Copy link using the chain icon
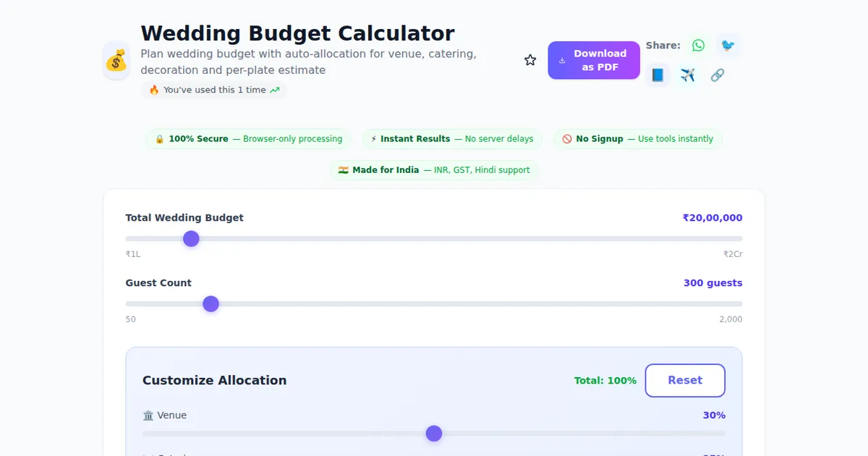The width and height of the screenshot is (868, 456). point(717,75)
